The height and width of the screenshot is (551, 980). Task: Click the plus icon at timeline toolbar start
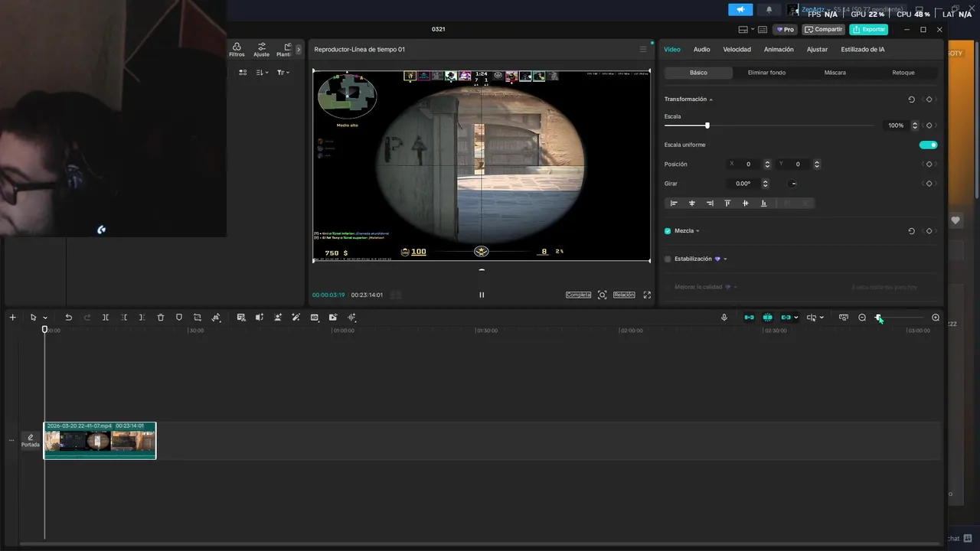coord(12,318)
